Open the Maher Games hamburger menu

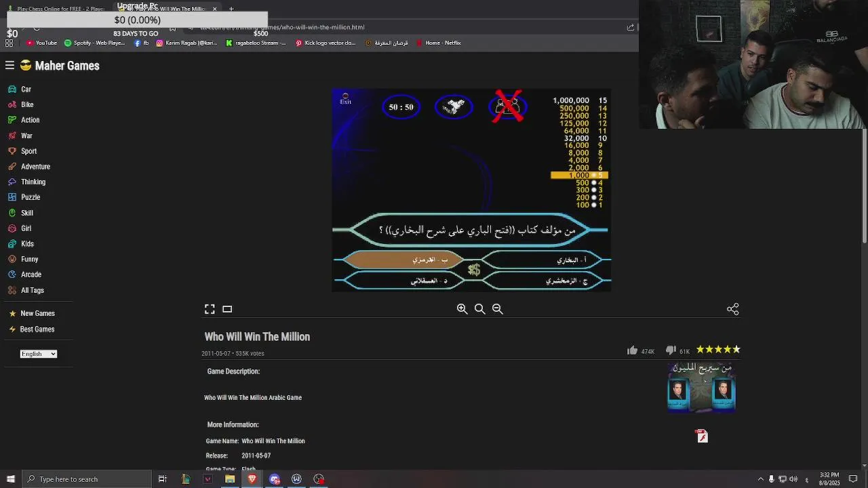click(x=9, y=66)
